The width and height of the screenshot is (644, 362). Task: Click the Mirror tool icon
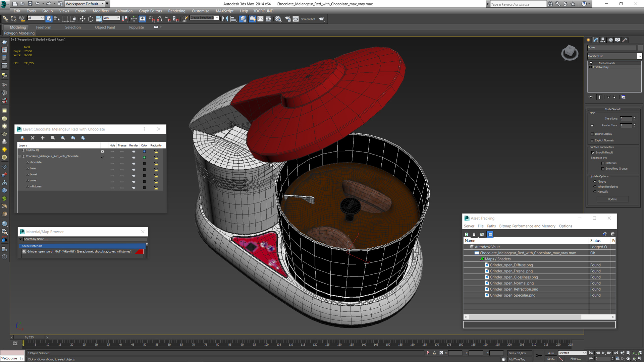click(225, 19)
